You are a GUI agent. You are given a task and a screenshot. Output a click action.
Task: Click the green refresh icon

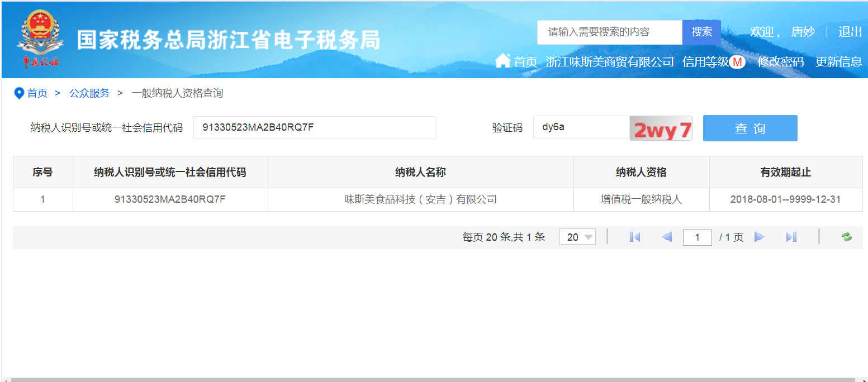847,237
